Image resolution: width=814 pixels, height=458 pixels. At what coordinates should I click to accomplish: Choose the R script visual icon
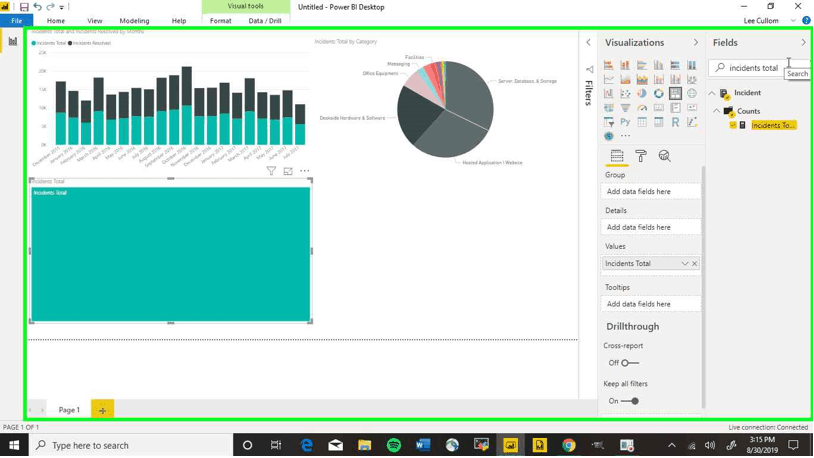coord(675,122)
